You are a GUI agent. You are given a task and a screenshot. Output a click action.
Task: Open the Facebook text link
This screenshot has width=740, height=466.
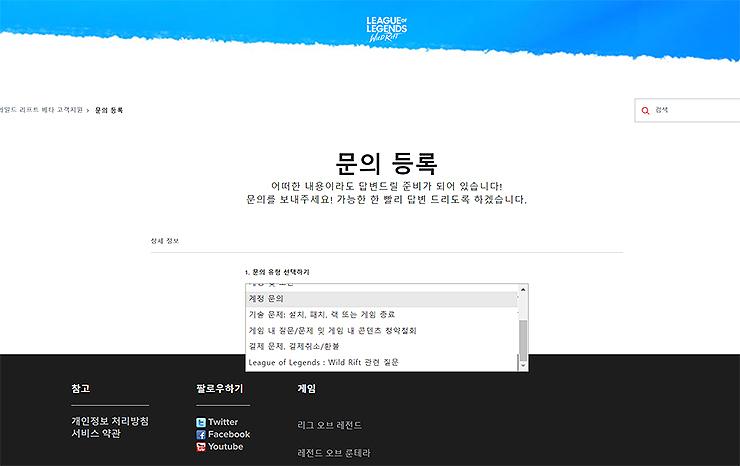[229, 434]
